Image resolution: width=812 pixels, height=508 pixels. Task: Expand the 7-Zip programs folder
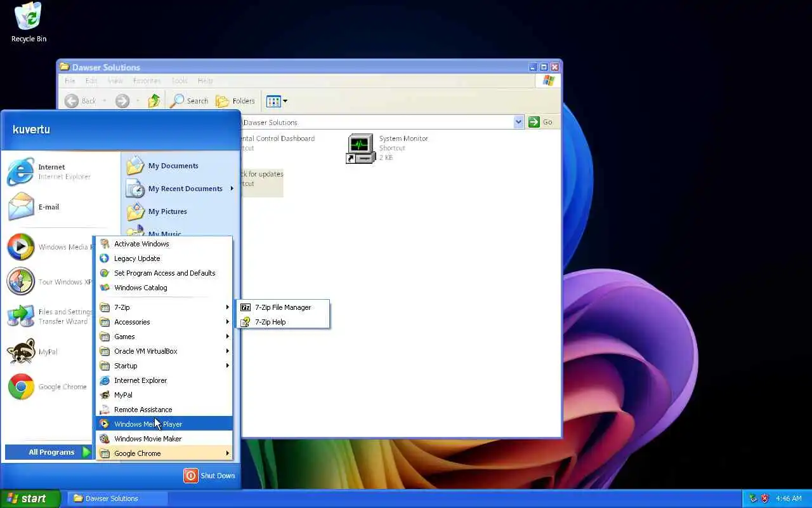(x=164, y=307)
